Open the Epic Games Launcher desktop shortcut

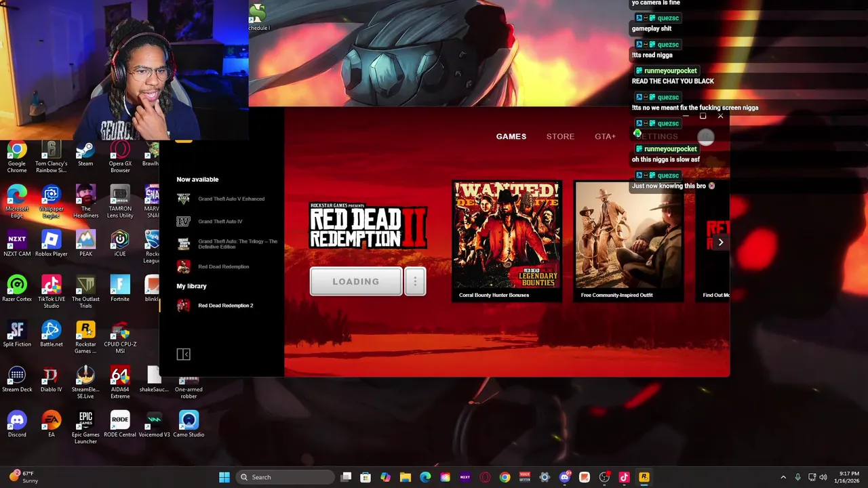point(85,428)
